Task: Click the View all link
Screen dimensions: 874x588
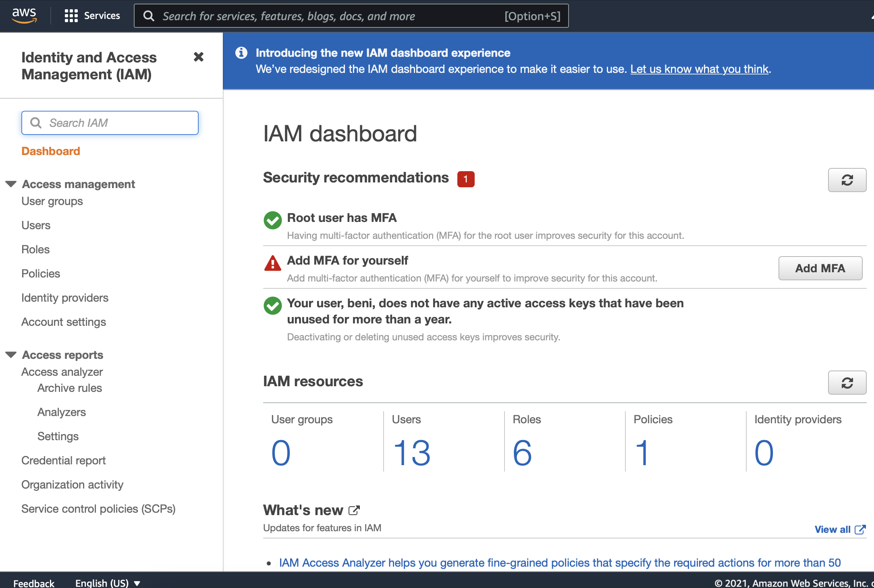Action: pos(832,530)
